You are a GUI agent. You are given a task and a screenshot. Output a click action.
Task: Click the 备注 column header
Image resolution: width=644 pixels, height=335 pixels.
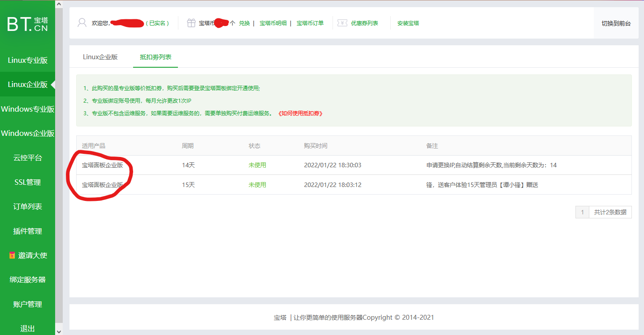click(x=432, y=146)
